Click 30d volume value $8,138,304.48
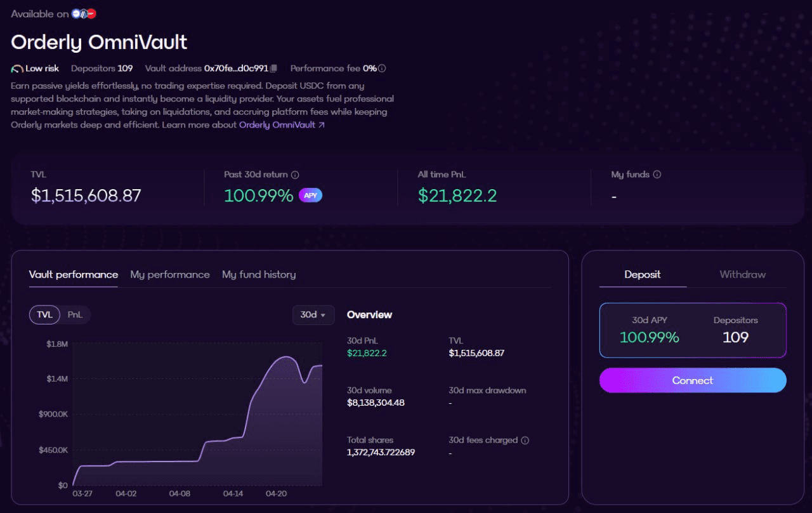 [x=376, y=403]
